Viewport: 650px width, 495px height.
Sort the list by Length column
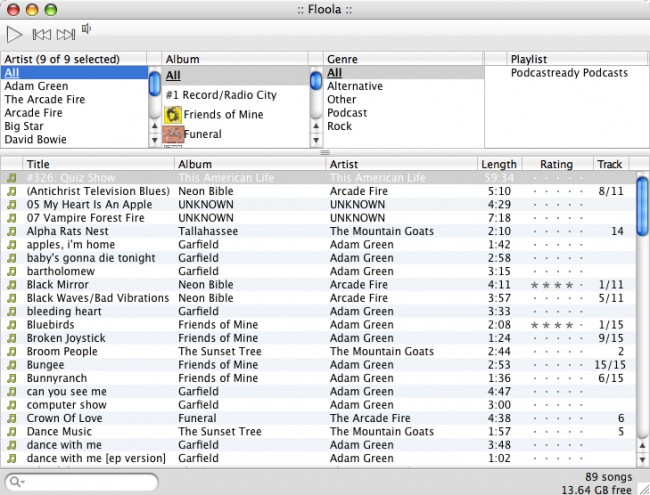[x=498, y=164]
